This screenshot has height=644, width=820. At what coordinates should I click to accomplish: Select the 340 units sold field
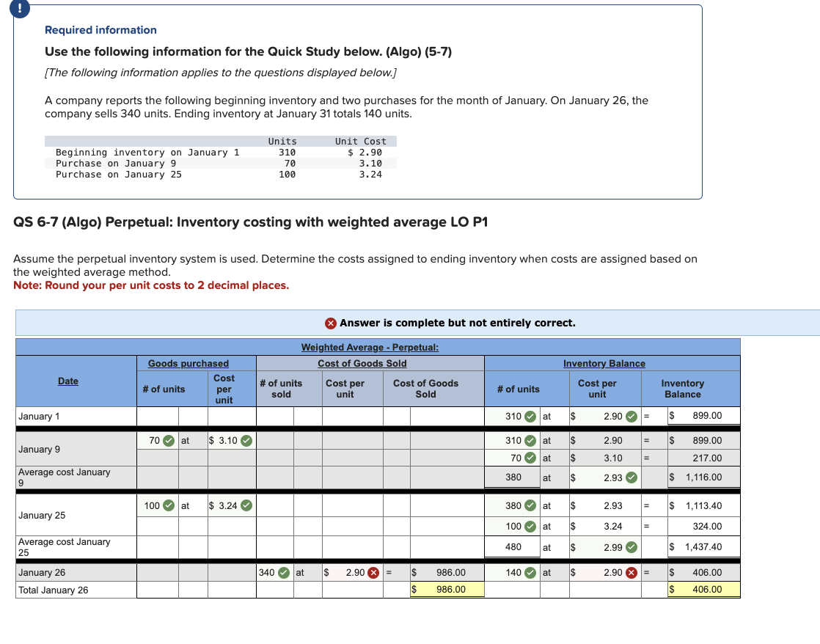click(274, 573)
